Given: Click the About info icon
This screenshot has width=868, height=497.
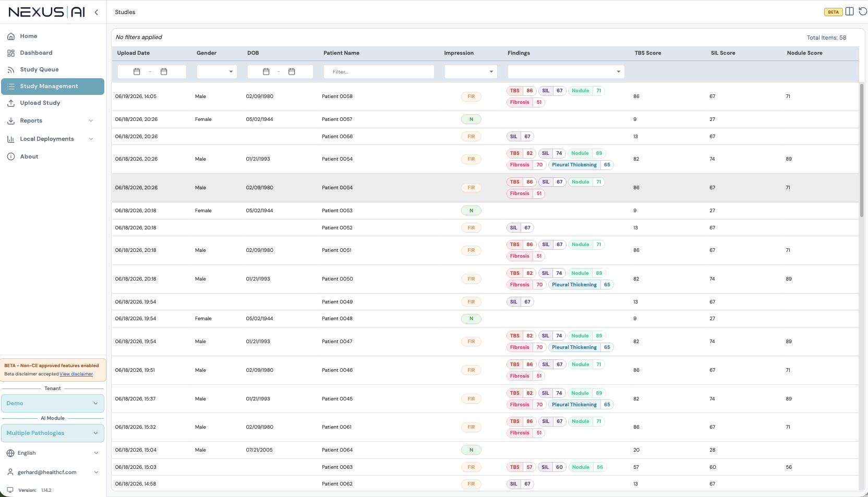Looking at the screenshot, I should 11,157.
